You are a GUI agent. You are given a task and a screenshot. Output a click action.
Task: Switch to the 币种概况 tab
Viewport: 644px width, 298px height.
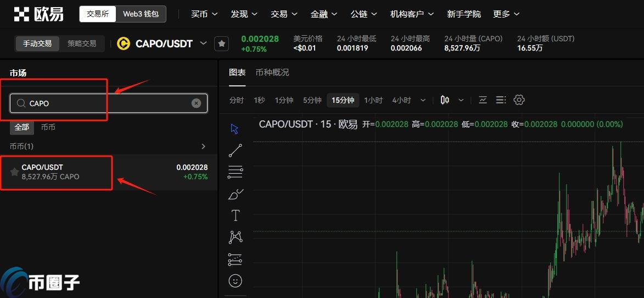[272, 73]
